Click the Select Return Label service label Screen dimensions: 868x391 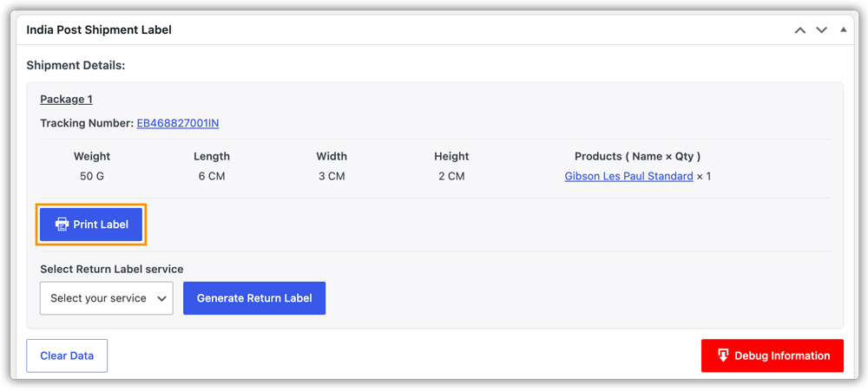(x=112, y=270)
